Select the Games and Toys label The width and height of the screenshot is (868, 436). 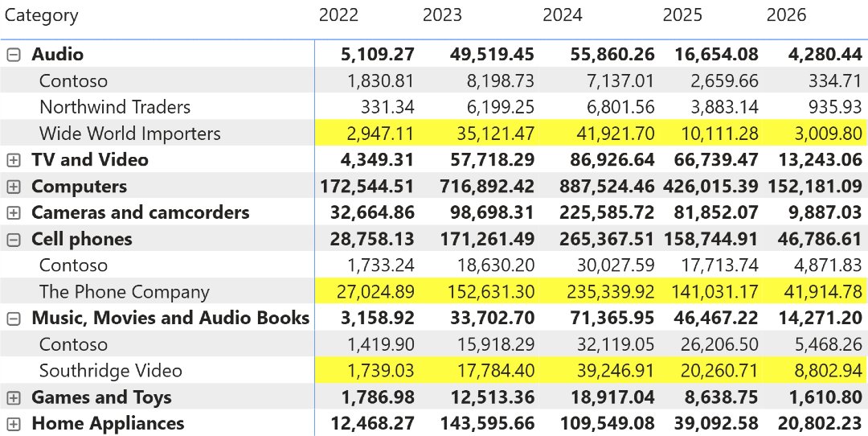pos(101,397)
